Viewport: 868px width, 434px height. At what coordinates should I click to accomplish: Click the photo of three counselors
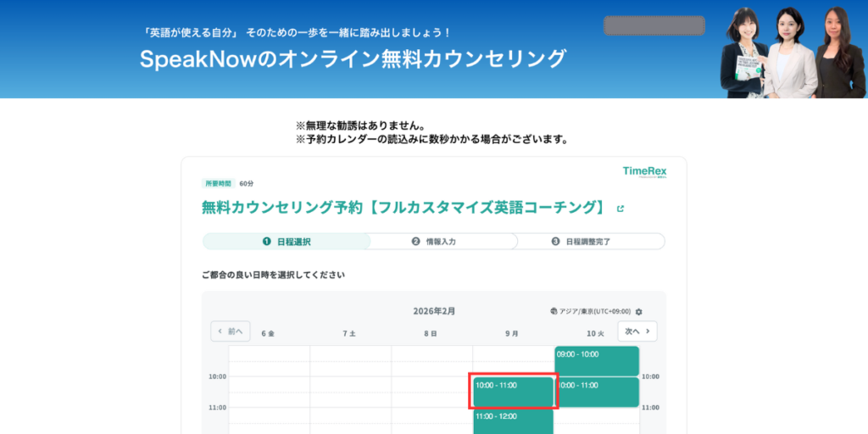click(792, 53)
